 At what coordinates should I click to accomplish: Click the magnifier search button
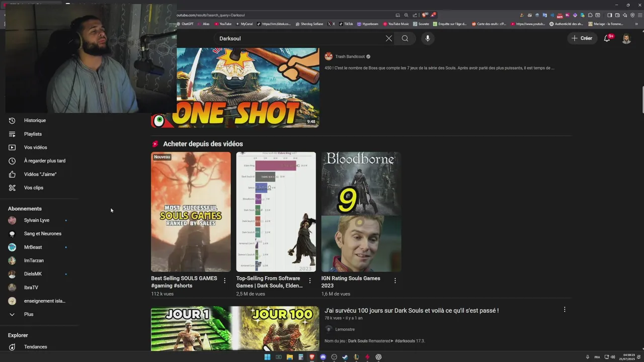pyautogui.click(x=405, y=38)
